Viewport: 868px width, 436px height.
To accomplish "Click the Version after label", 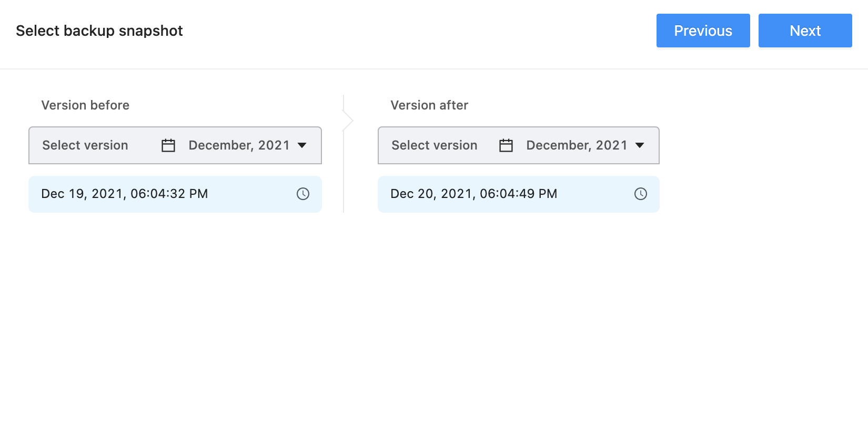I will tap(429, 105).
